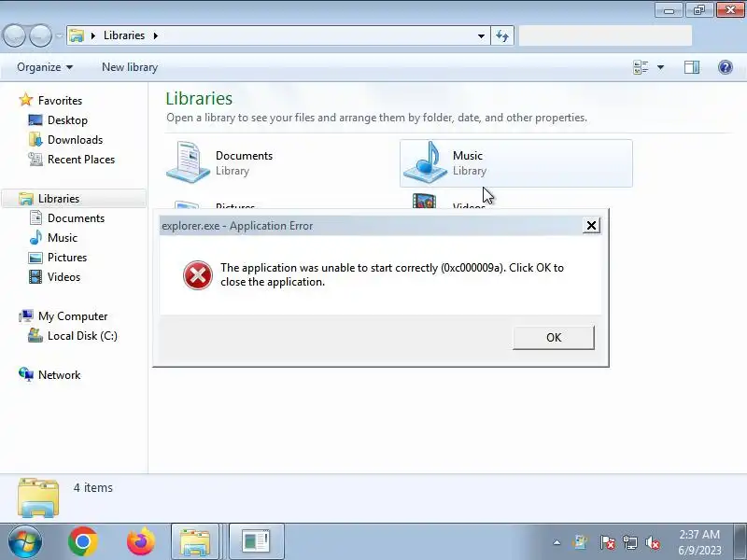Open the Change your view icon
This screenshot has height=560, width=747.
[x=641, y=67]
